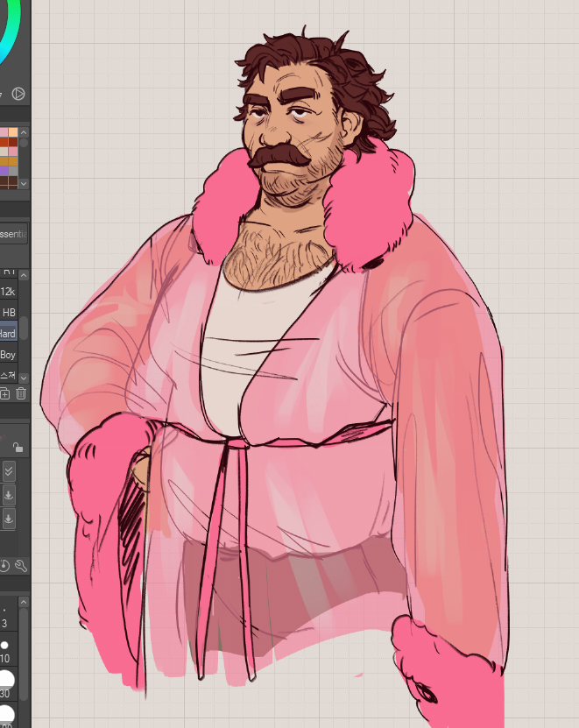Pick the peach swatch in color set
This screenshot has height=728, width=579.
click(13, 132)
